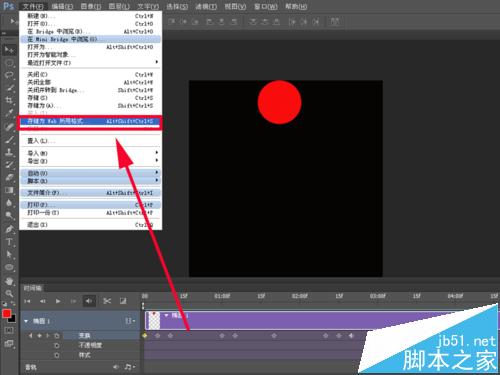
Task: Select the Path Selection tool
Action: 9,255
